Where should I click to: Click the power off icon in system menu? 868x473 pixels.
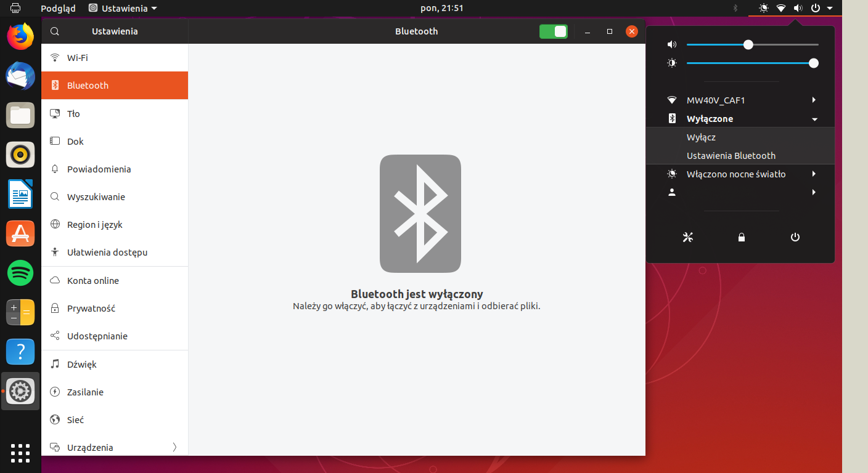coord(795,237)
